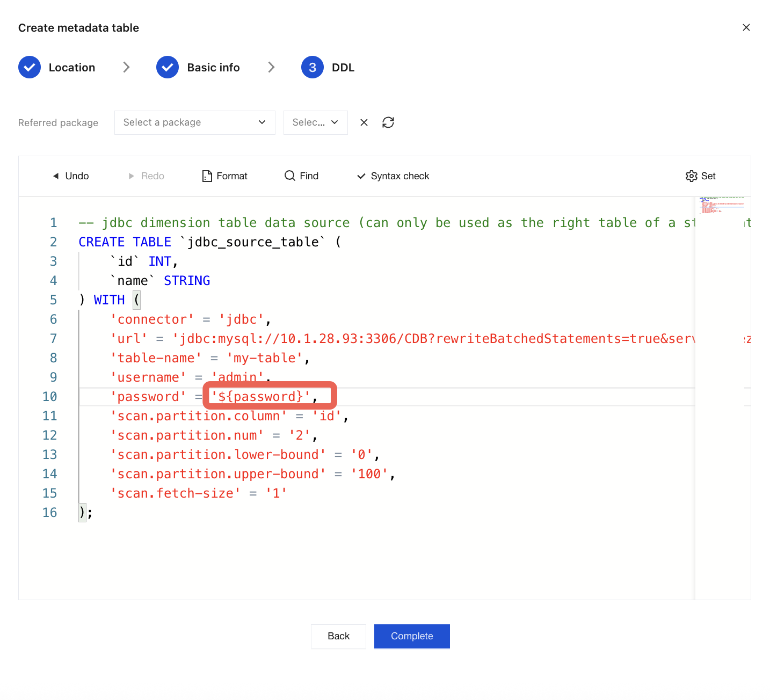Open the package version Selec... dropdown
The height and width of the screenshot is (700, 770).
316,122
